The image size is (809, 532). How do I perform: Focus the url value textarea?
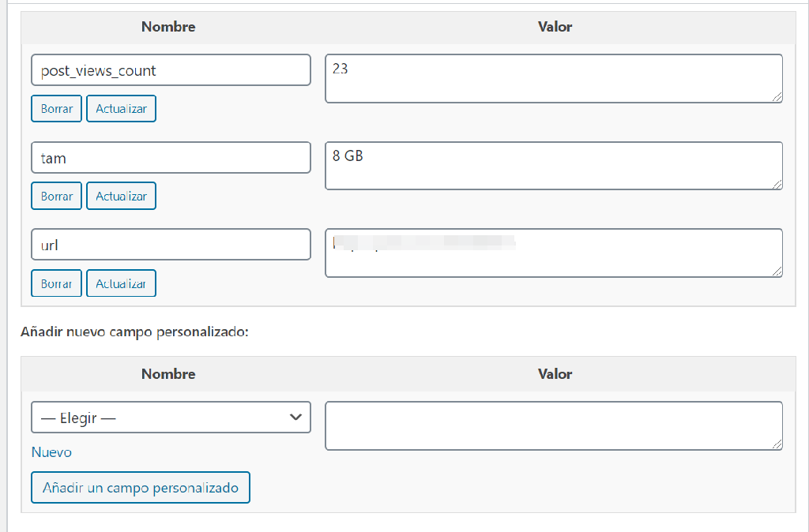point(554,253)
